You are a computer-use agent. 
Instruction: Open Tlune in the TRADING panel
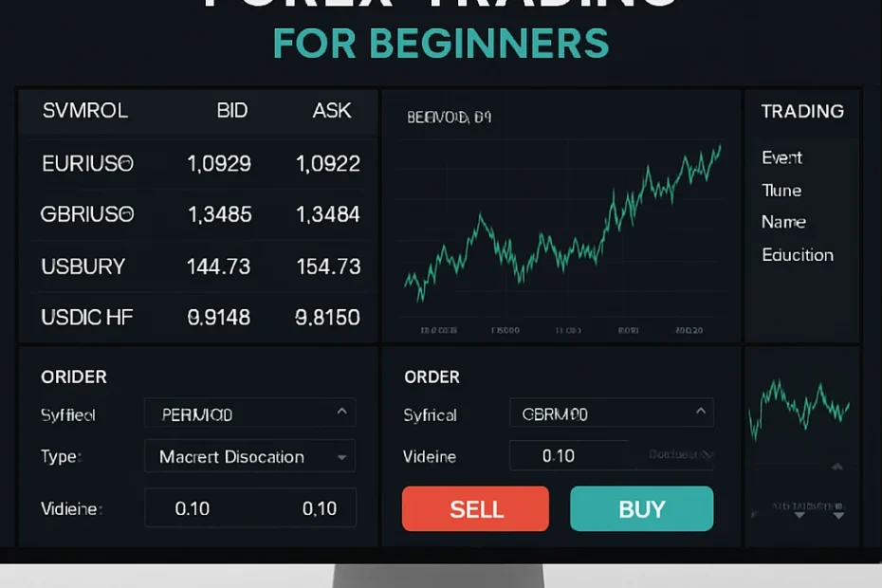click(x=781, y=191)
